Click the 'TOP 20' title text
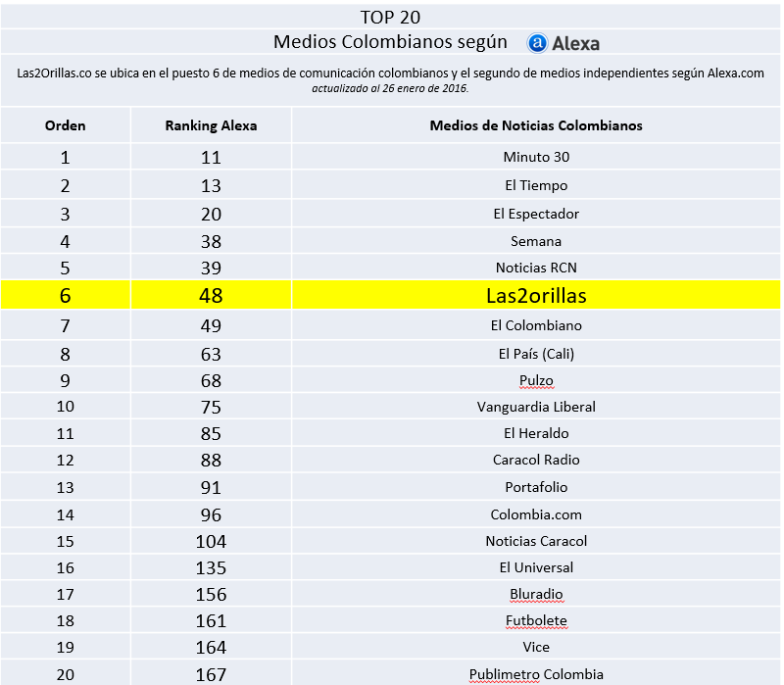The height and width of the screenshot is (685, 784). click(x=391, y=17)
